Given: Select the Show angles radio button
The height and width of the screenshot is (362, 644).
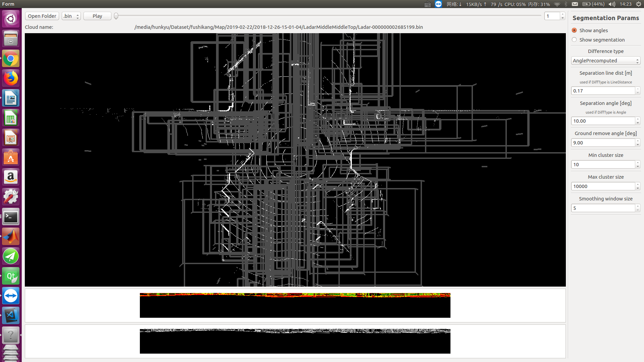Looking at the screenshot, I should [x=574, y=30].
